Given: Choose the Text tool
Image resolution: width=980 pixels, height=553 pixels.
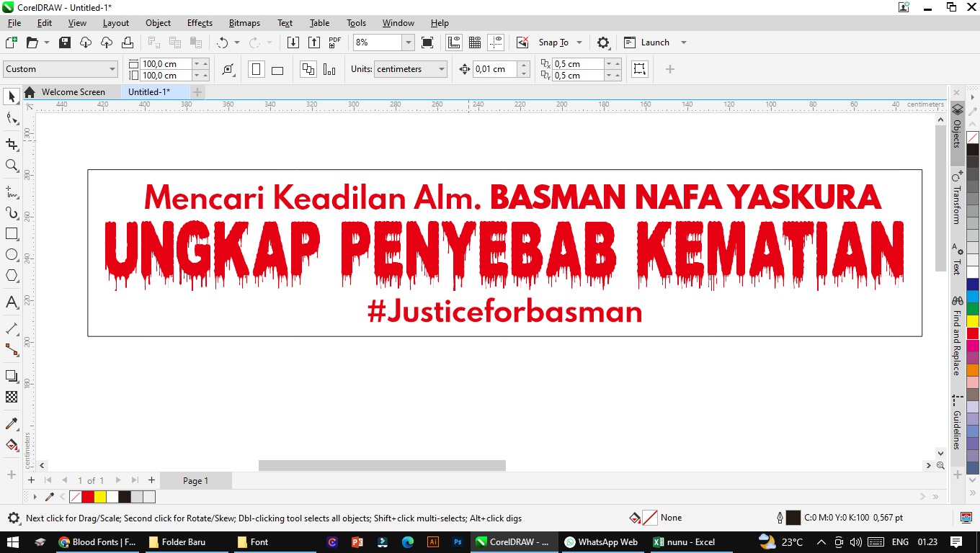Looking at the screenshot, I should pos(12,302).
